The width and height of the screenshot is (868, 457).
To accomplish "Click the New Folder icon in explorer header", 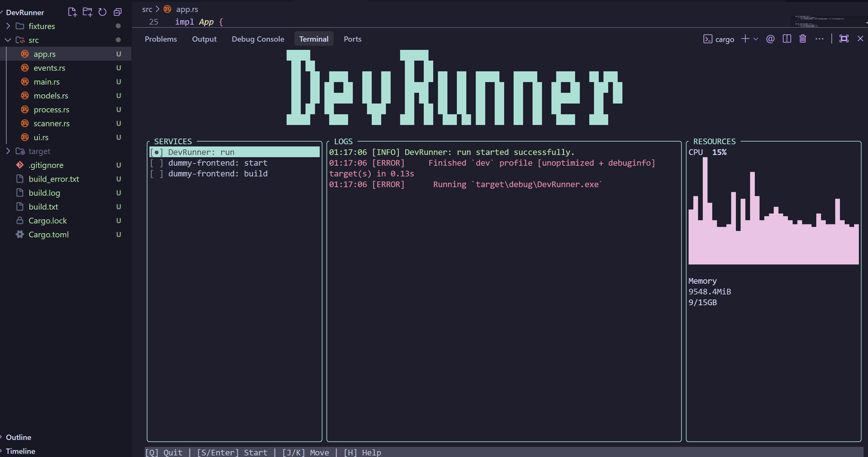I will [87, 12].
